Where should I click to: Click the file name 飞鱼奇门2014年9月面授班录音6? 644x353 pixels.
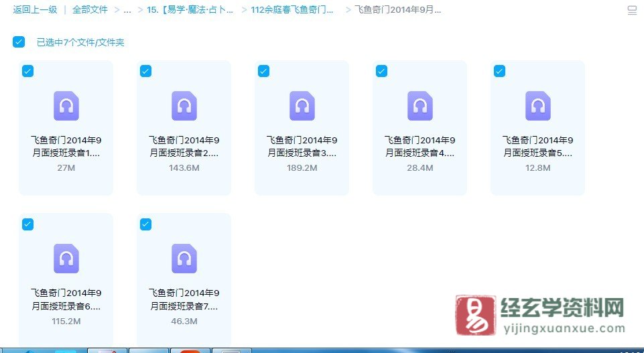point(66,299)
